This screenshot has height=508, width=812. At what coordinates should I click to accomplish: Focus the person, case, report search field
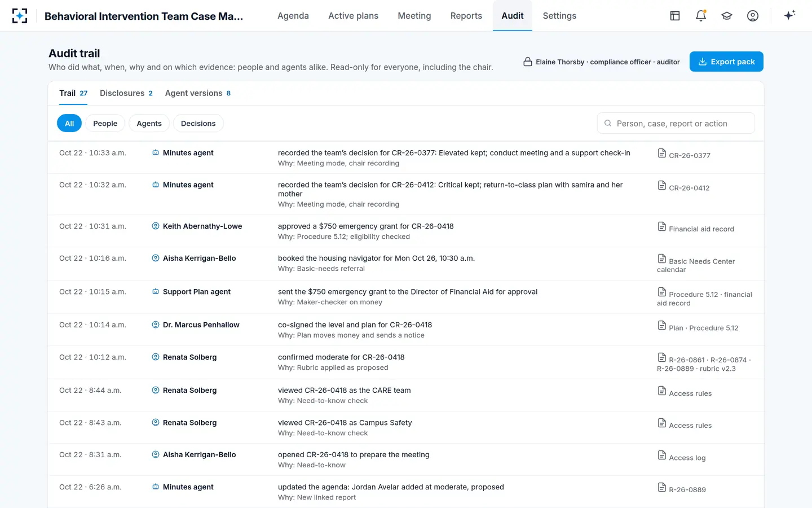676,123
